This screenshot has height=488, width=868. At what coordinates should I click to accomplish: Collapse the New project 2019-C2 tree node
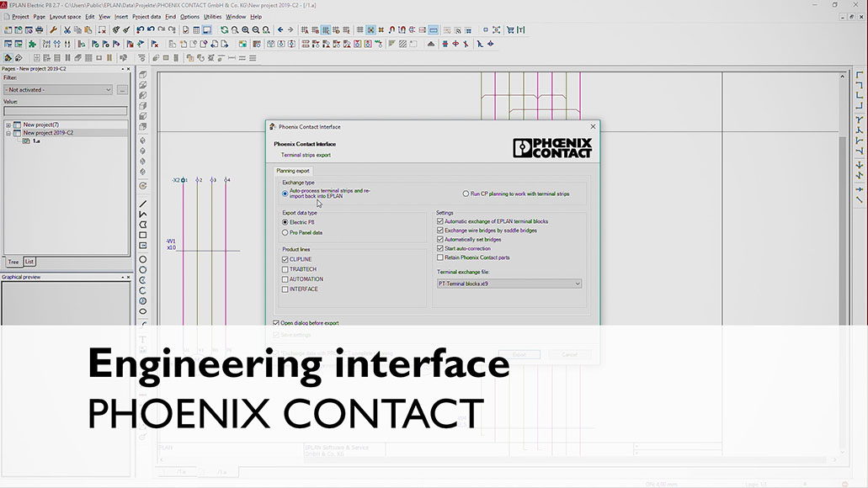click(x=8, y=133)
